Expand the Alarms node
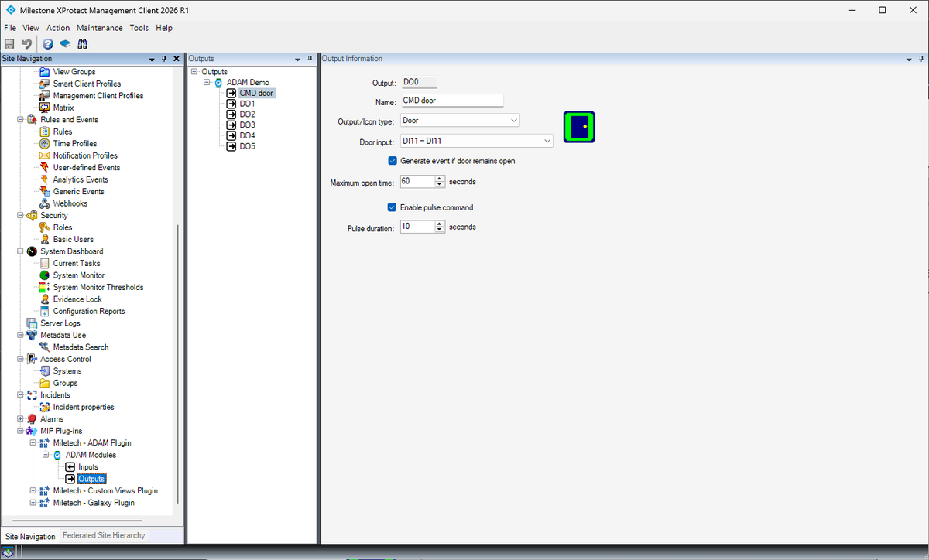 click(20, 419)
